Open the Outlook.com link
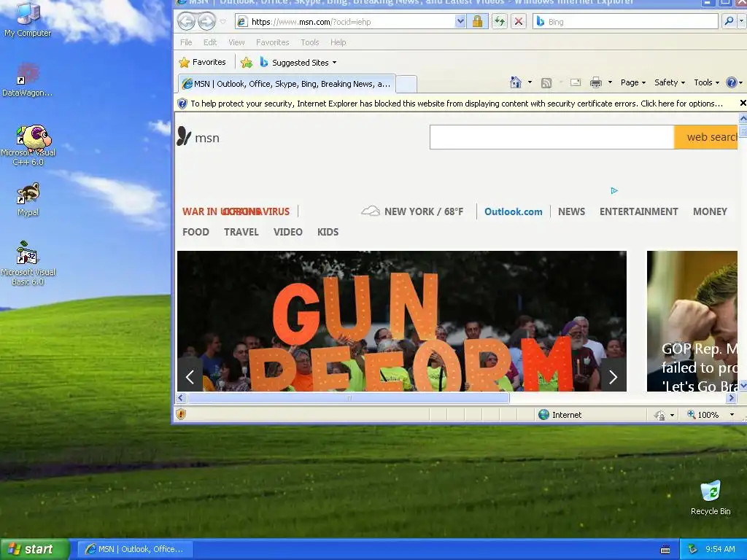This screenshot has height=560, width=747. pos(513,211)
